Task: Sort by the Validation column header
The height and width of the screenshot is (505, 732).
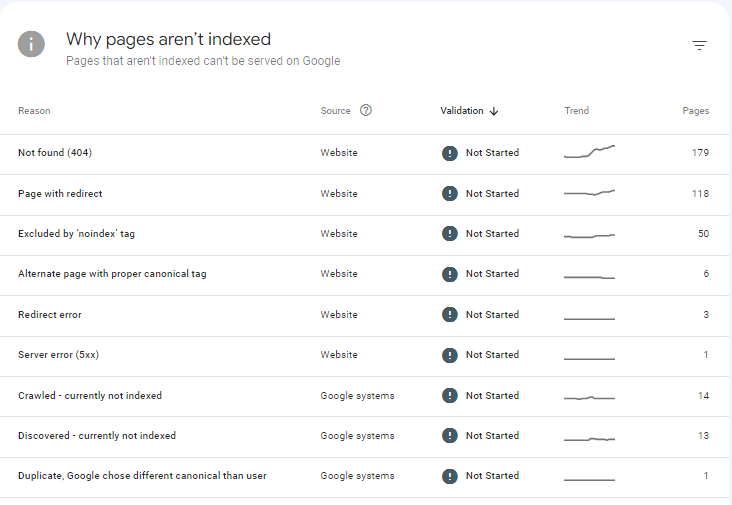Action: point(462,111)
